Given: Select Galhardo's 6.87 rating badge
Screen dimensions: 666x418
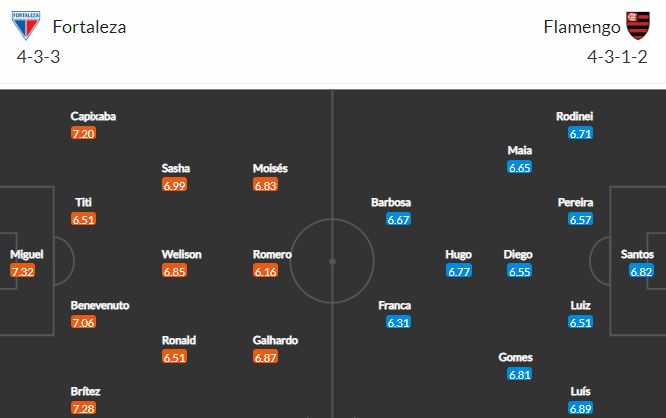Looking at the screenshot, I should click(265, 357).
